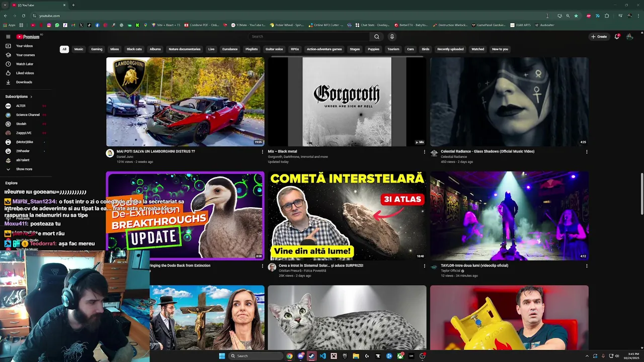Select the New to you chip

[500, 49]
